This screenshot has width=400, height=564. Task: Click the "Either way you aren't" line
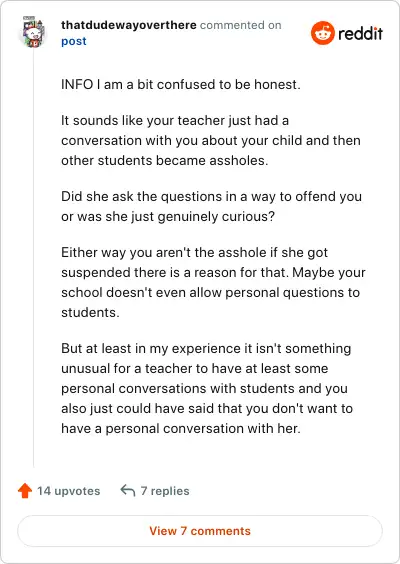pyautogui.click(x=194, y=253)
